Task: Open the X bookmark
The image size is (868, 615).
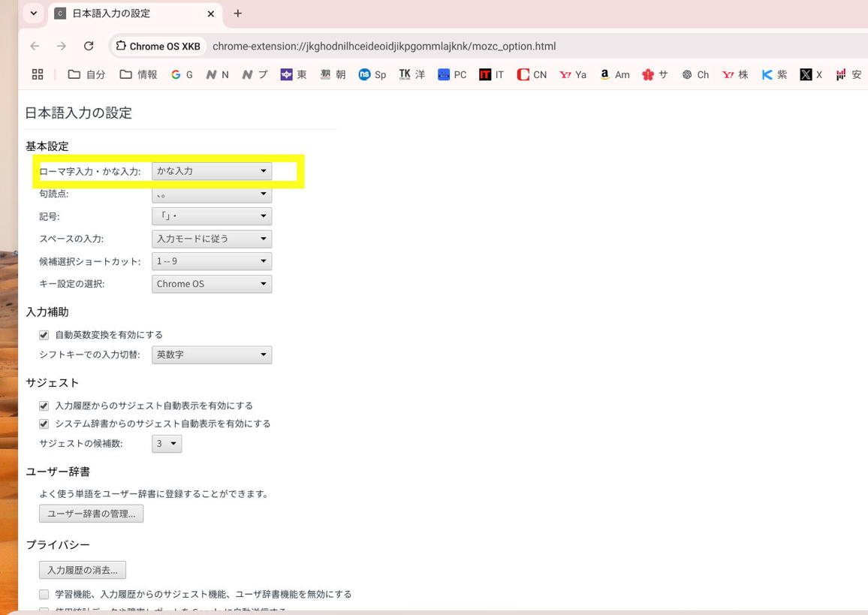Action: point(811,74)
